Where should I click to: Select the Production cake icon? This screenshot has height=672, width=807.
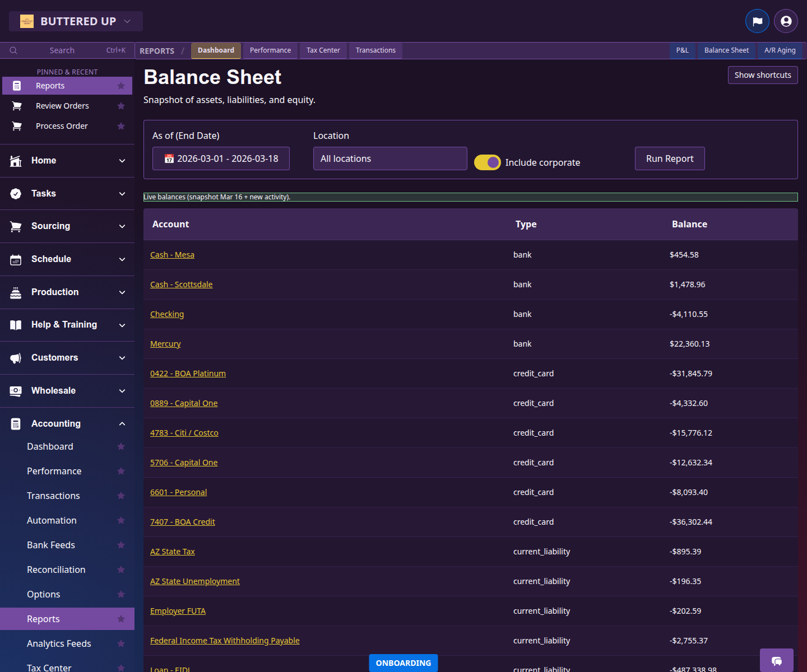(x=16, y=292)
